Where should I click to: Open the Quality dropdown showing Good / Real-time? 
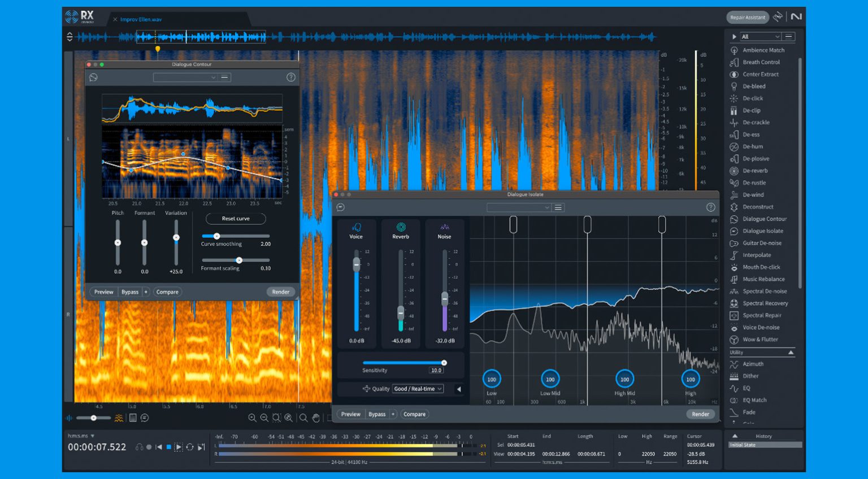pos(418,389)
